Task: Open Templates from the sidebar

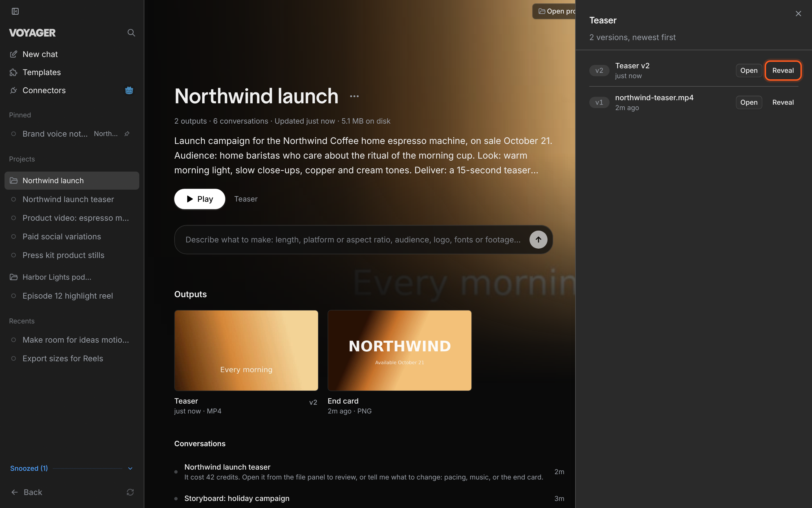Action: [x=72, y=72]
